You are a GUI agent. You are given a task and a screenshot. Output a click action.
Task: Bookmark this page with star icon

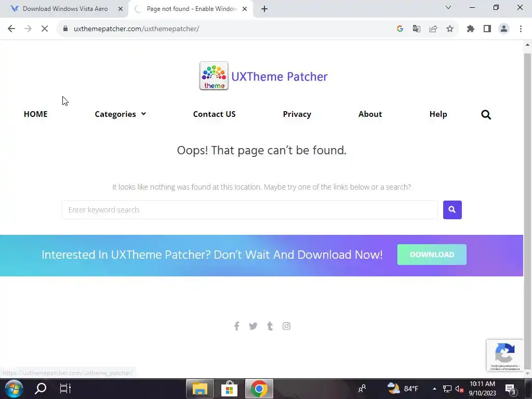450,29
